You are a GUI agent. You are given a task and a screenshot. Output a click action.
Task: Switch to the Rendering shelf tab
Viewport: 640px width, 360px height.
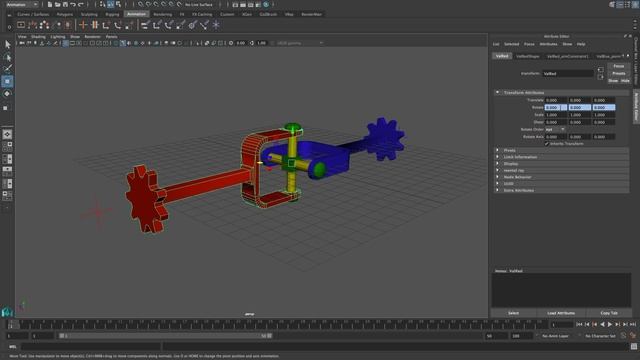(x=162, y=14)
